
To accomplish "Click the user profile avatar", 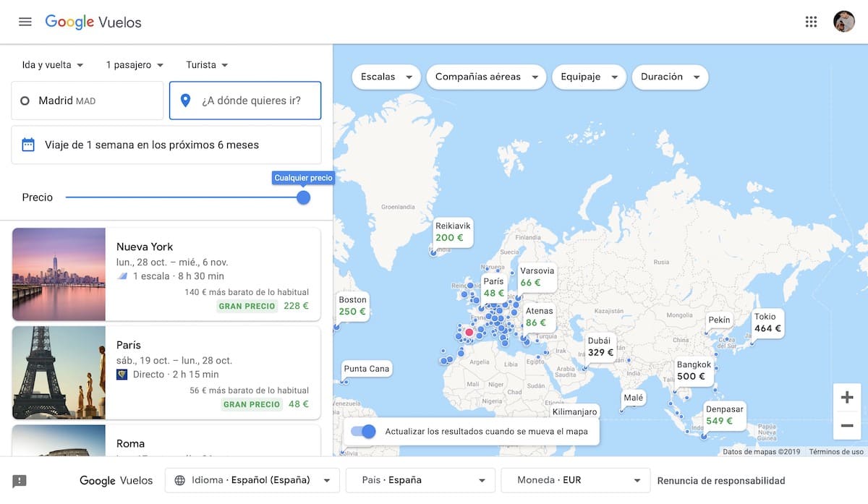I will click(843, 22).
